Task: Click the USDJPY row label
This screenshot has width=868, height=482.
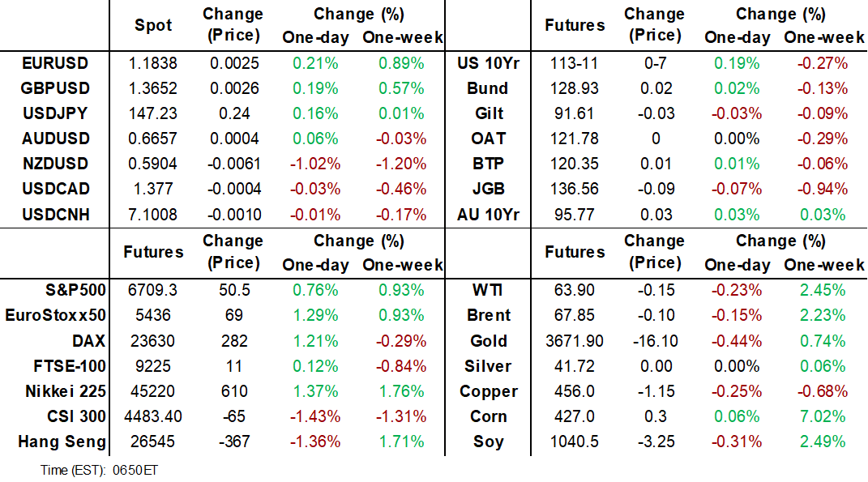Action: (55, 113)
